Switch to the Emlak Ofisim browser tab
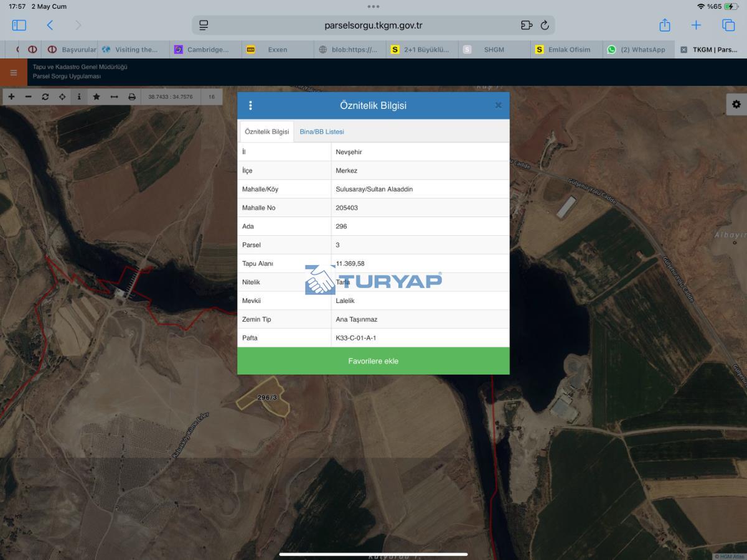Viewport: 747px width, 560px height. pyautogui.click(x=566, y=50)
